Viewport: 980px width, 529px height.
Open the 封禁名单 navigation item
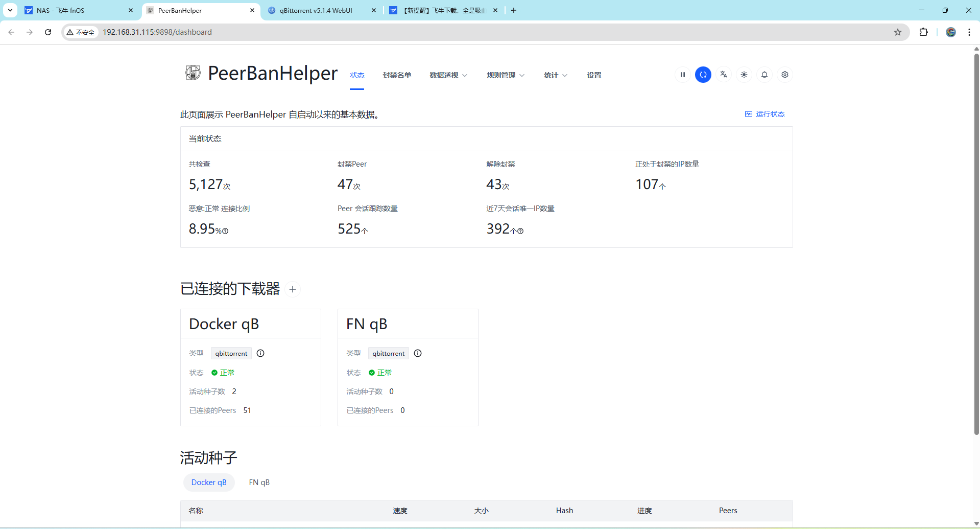(397, 75)
